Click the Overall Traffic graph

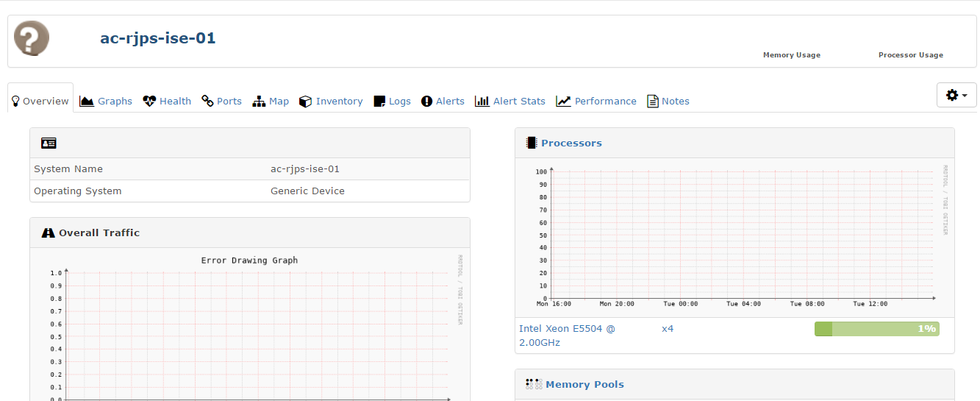pos(249,326)
